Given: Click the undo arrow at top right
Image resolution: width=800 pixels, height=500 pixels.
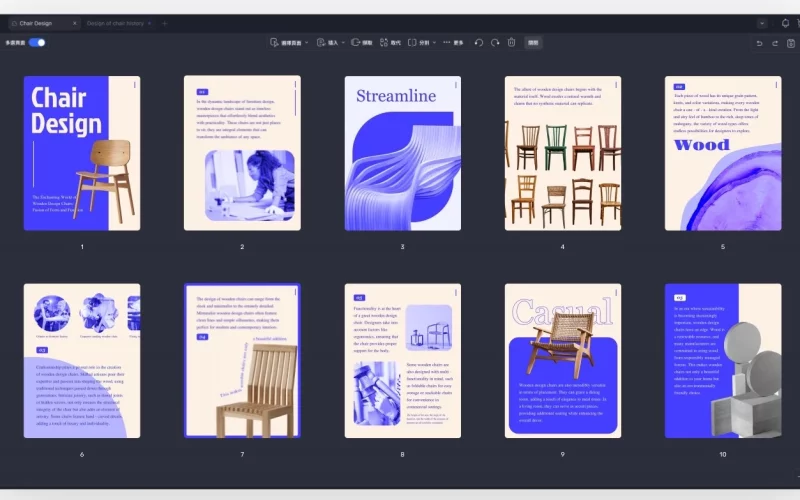Looking at the screenshot, I should (x=759, y=43).
